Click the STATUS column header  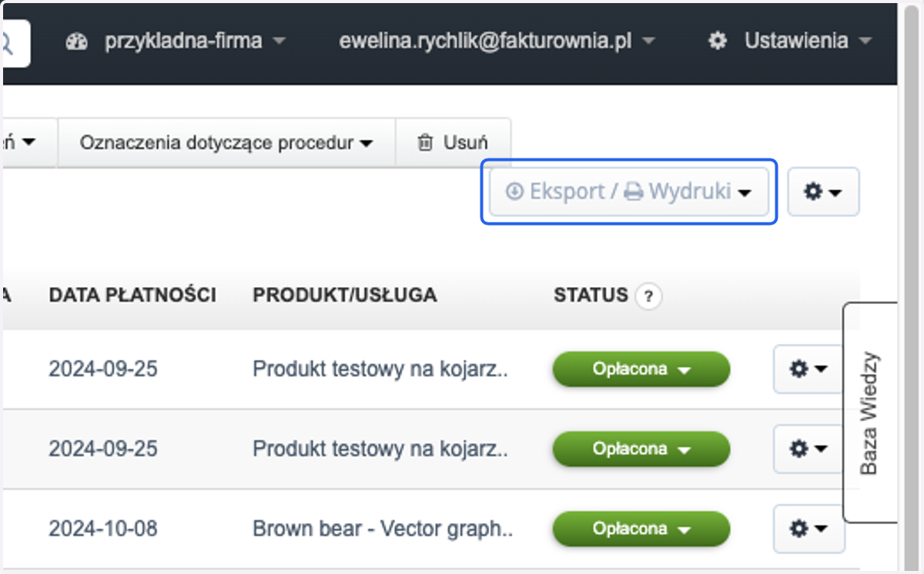tap(591, 295)
